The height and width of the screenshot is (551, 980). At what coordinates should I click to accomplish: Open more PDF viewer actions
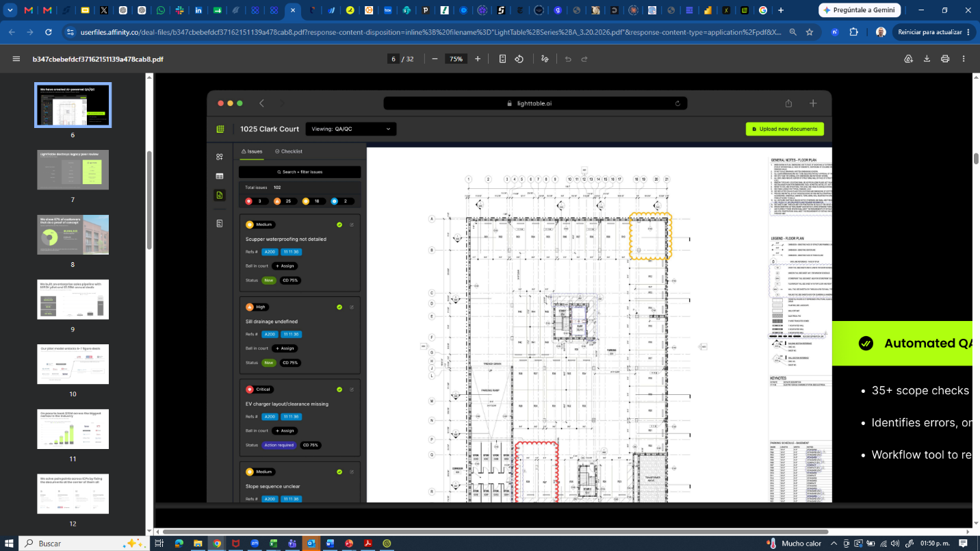[x=964, y=59]
